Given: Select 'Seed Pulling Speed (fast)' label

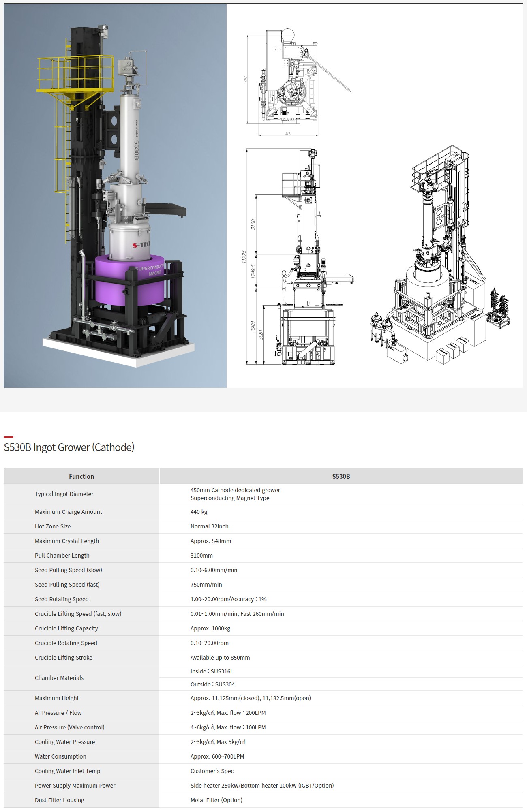Looking at the screenshot, I should click(x=67, y=585).
